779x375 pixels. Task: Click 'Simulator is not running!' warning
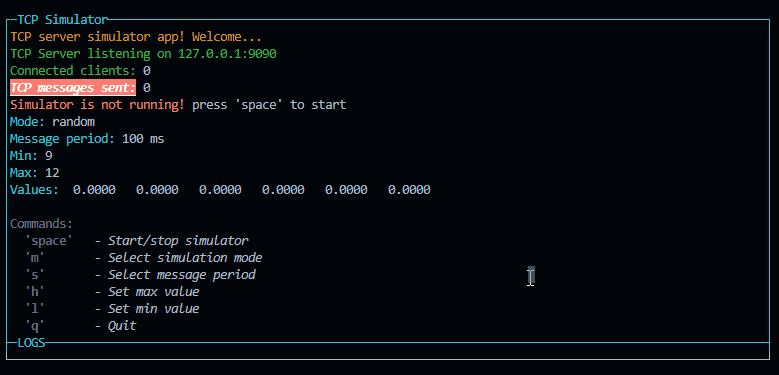tap(97, 105)
